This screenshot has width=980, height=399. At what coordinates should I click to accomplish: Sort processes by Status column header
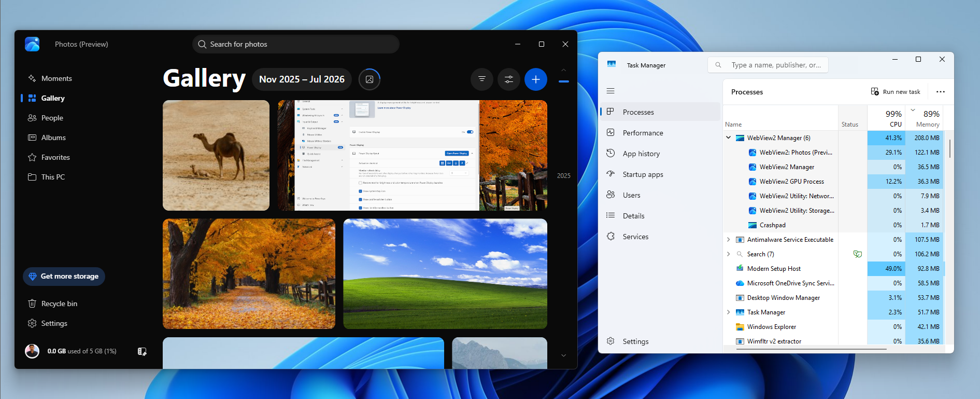click(853, 118)
